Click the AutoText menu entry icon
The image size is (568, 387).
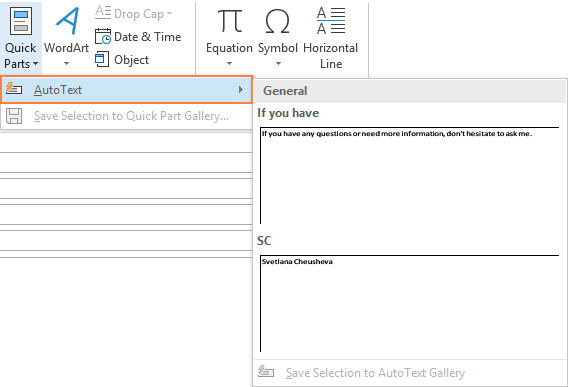(14, 89)
